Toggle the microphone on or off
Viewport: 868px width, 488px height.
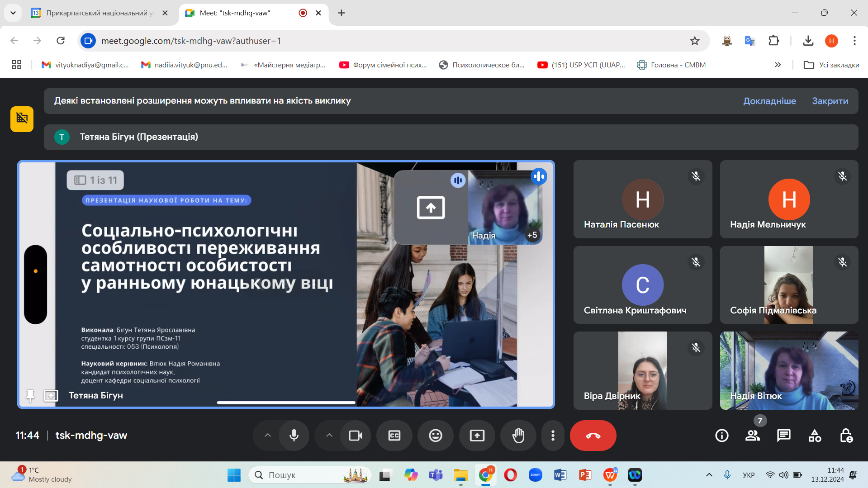(x=294, y=436)
